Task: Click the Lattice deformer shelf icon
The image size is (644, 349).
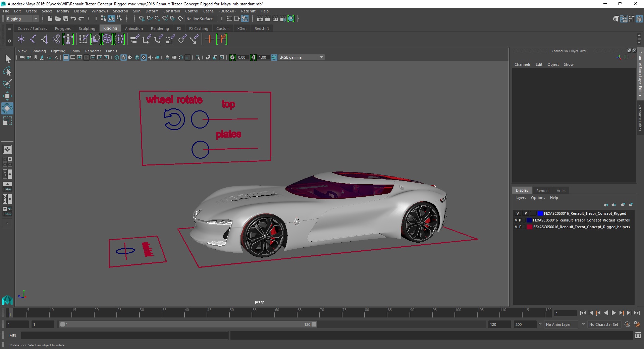Action: coord(107,39)
